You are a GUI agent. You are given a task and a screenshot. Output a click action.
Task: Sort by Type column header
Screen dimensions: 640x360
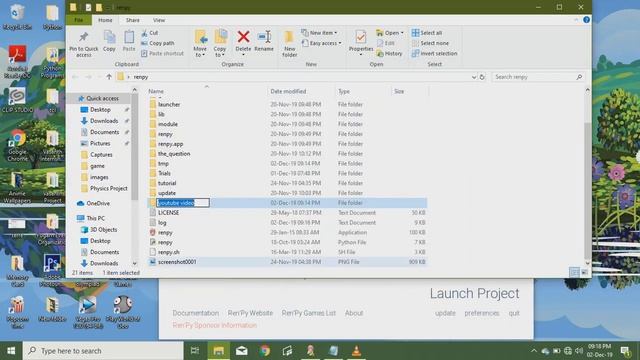click(x=362, y=91)
